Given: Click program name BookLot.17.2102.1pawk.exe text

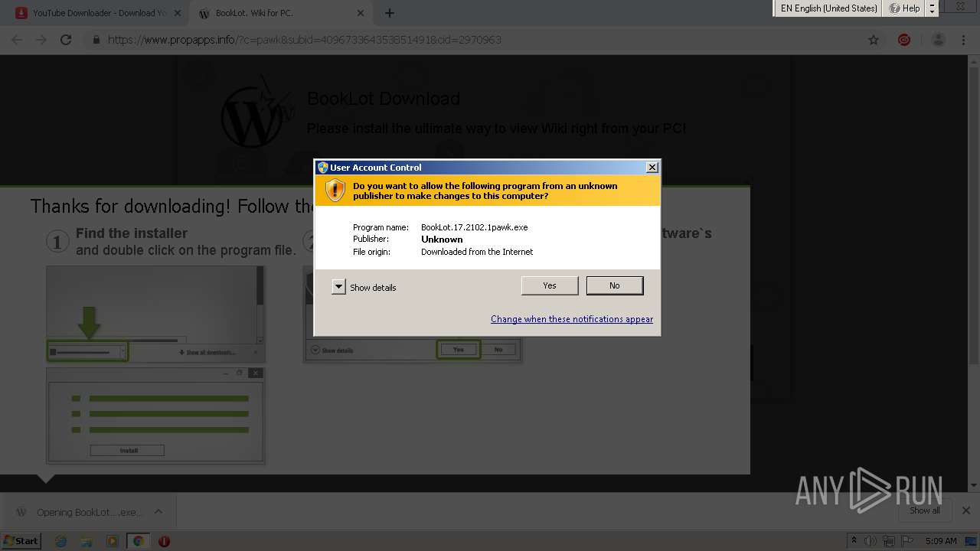Looking at the screenshot, I should coord(475,227).
